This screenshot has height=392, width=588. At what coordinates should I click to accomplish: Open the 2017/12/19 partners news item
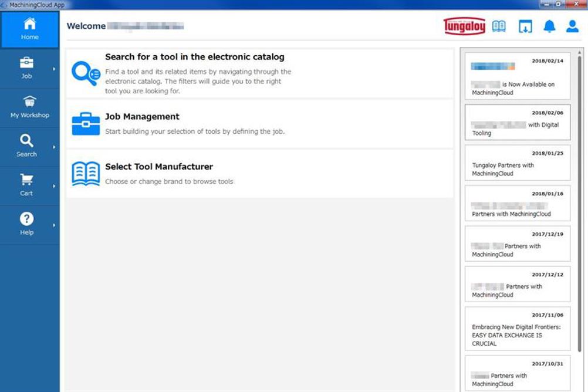[x=518, y=244]
